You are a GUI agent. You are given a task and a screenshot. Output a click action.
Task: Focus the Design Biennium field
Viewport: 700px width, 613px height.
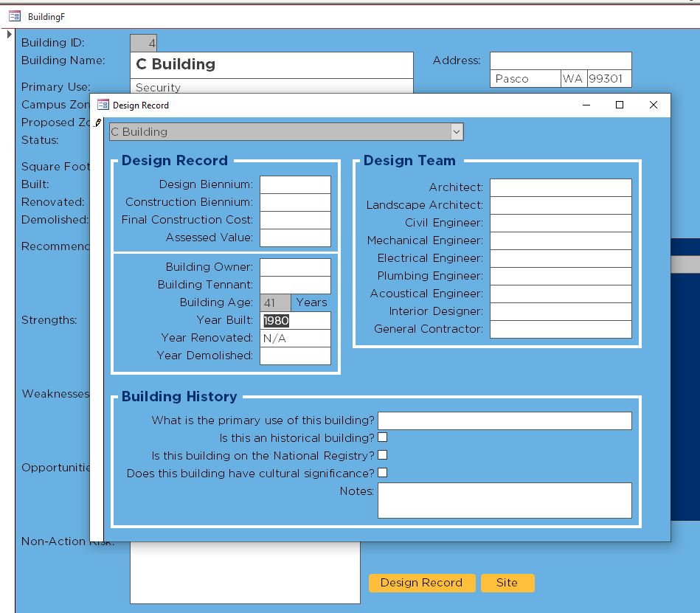tap(295, 184)
